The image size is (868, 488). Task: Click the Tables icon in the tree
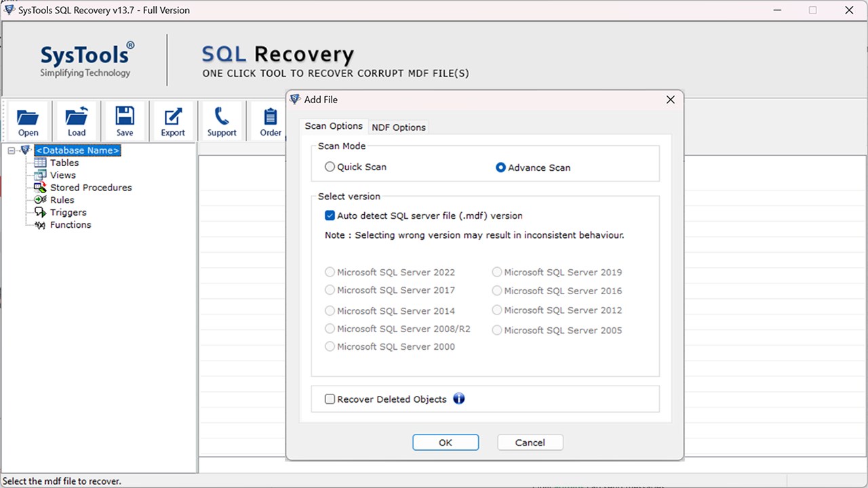tap(40, 163)
